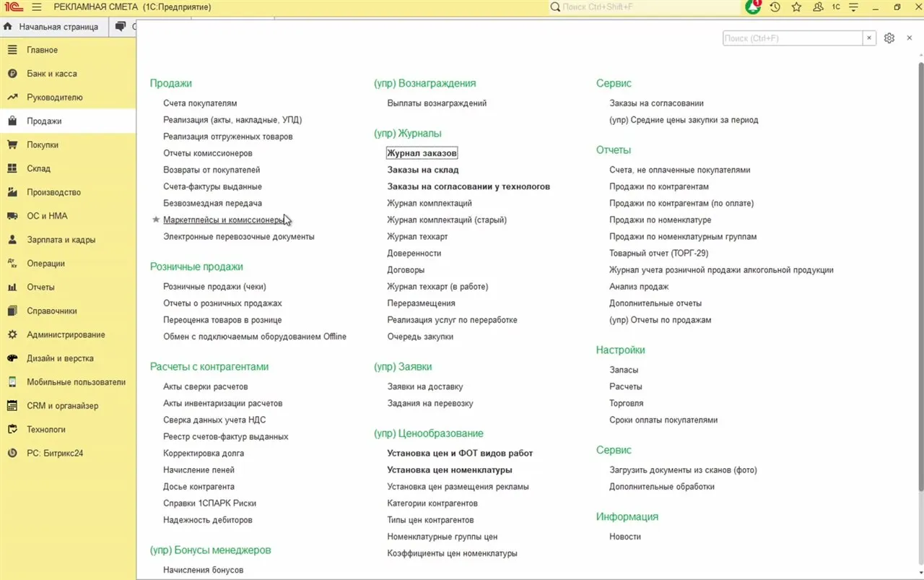
Task: Open Заявки на доставку link
Action: point(425,386)
